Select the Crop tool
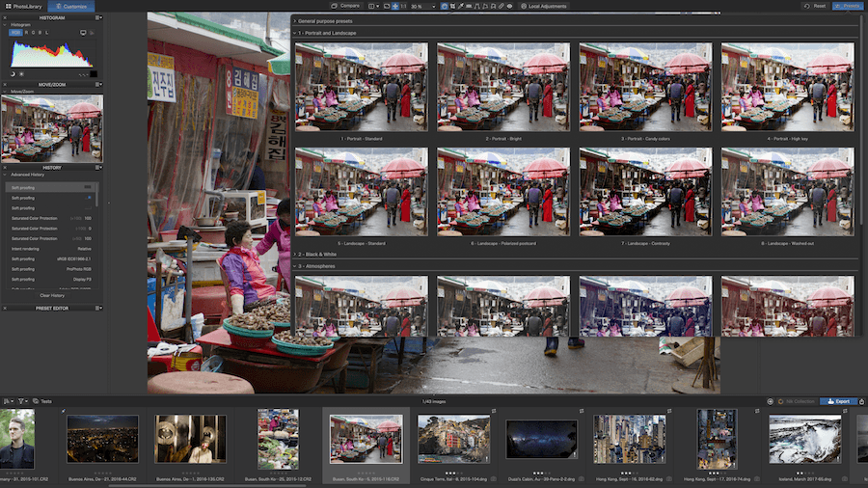This screenshot has width=868, height=488. point(452,6)
